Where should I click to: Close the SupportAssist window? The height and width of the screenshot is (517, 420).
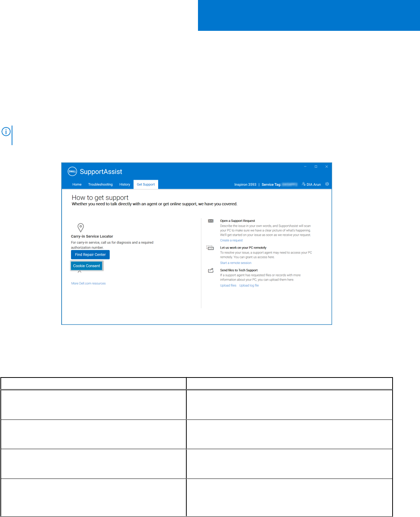(326, 167)
